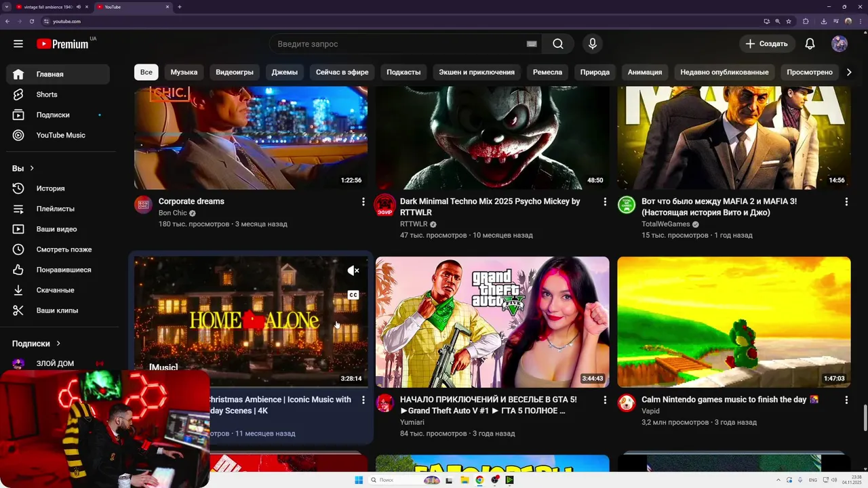Show more filter chips with right arrow

tap(849, 72)
